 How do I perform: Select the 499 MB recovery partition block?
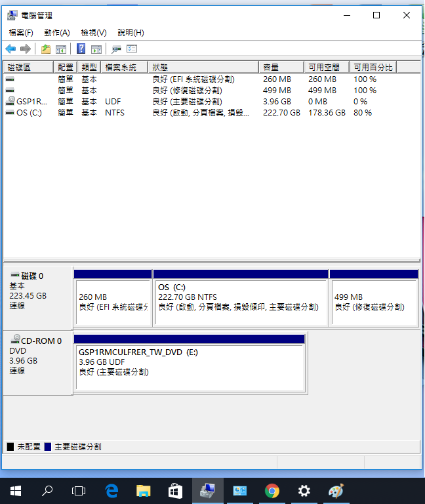374,298
